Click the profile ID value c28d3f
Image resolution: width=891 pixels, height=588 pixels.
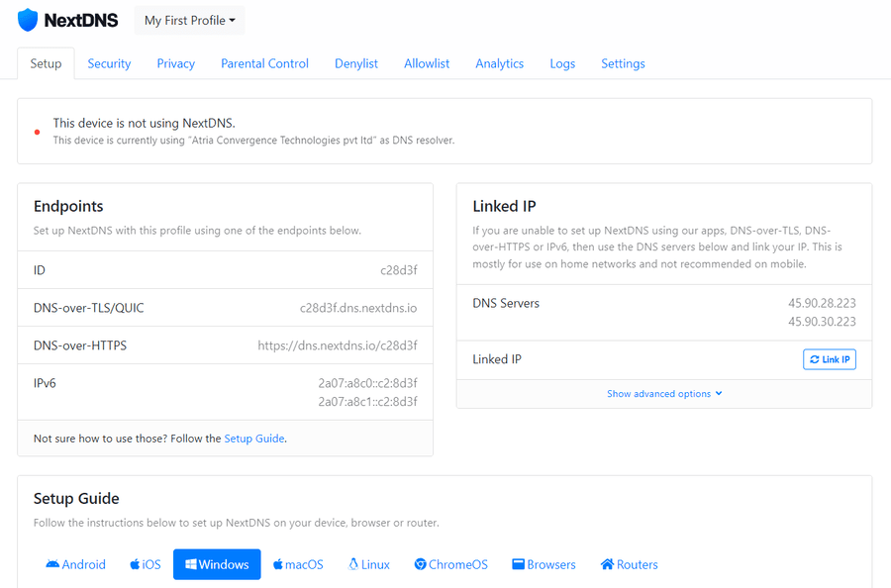[x=399, y=270]
